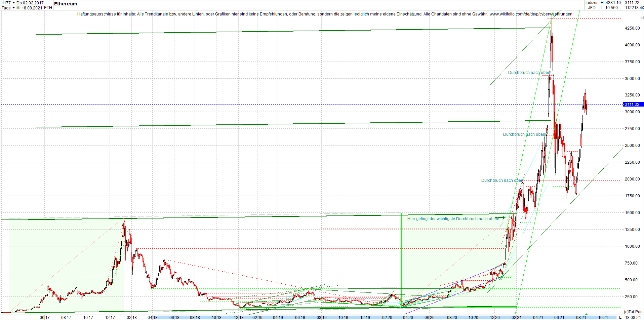Click the 18.08.21 date in corner

(x=632, y=317)
